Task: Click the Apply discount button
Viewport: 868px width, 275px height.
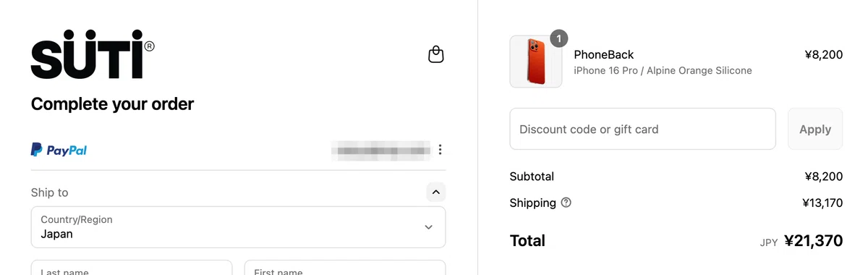Action: (814, 130)
